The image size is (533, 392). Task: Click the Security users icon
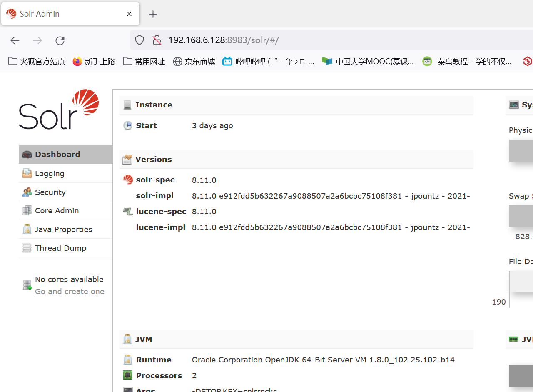point(27,192)
